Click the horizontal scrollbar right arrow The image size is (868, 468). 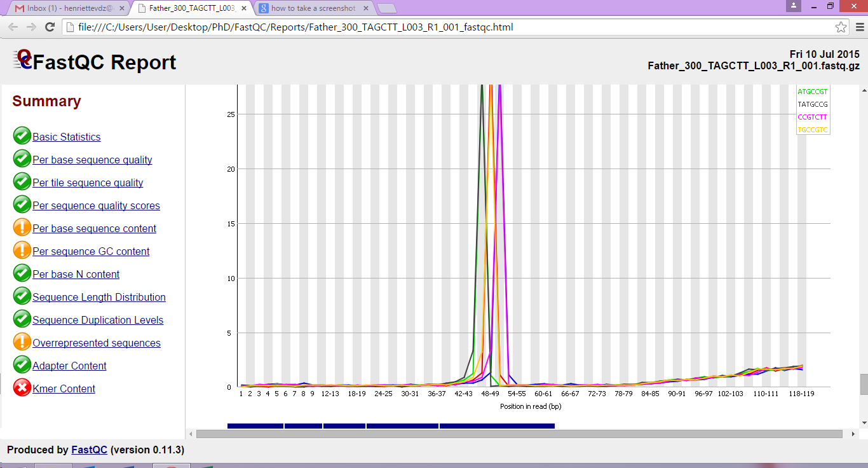(x=853, y=434)
